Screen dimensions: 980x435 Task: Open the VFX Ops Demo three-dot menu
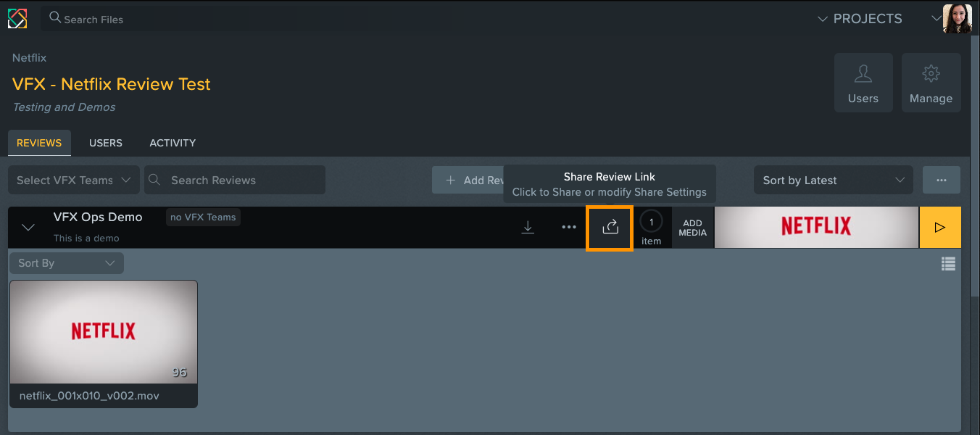click(x=569, y=228)
